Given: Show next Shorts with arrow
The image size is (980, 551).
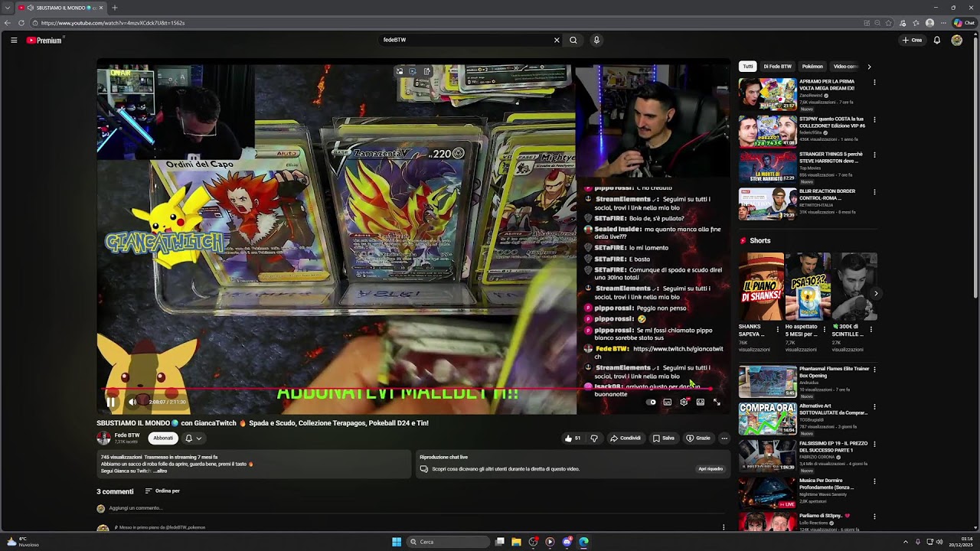Looking at the screenshot, I should click(876, 293).
